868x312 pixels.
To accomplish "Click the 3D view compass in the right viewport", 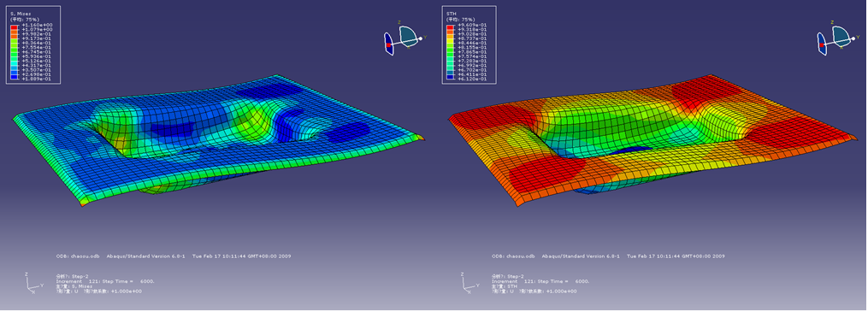I will click(837, 40).
